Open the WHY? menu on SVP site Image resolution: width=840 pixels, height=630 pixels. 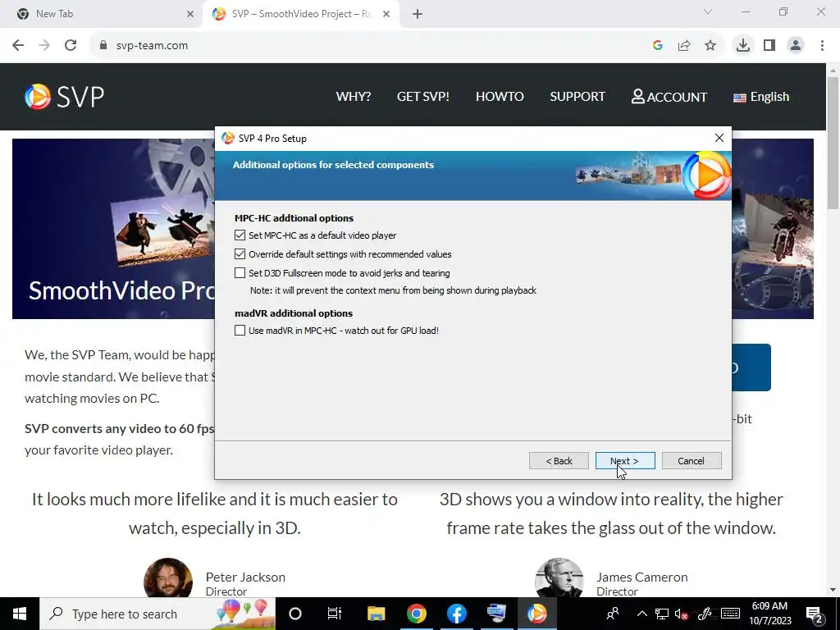353,97
